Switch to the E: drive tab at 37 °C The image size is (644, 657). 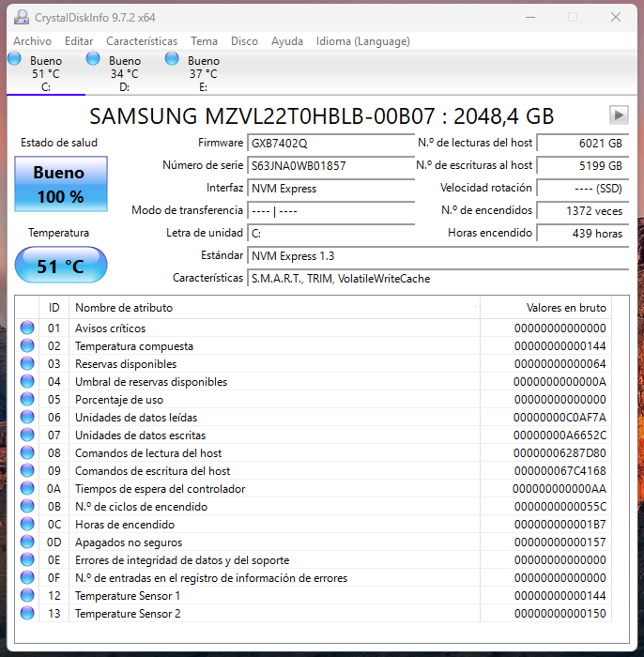(203, 74)
